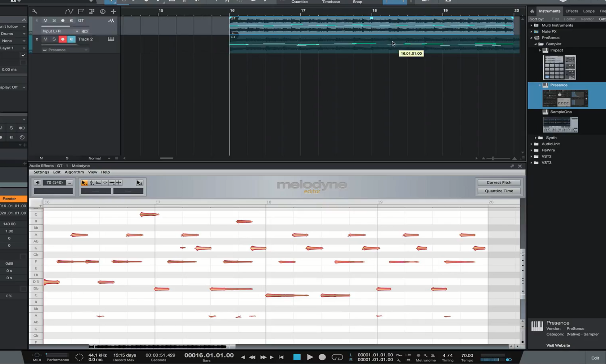Select the Melodyne main arrow tool
Image resolution: width=606 pixels, height=364 pixels.
tap(84, 183)
